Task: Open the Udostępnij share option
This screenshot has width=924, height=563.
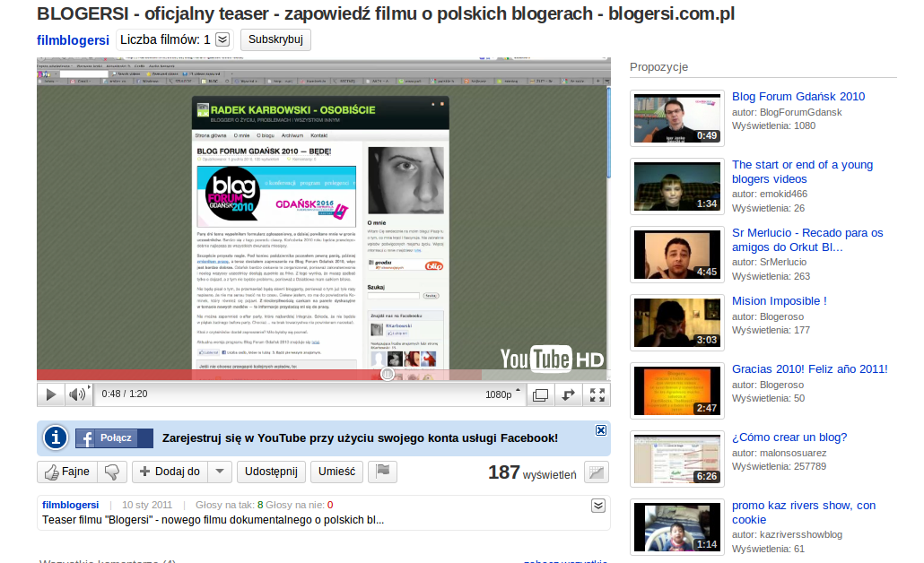Action: (272, 472)
